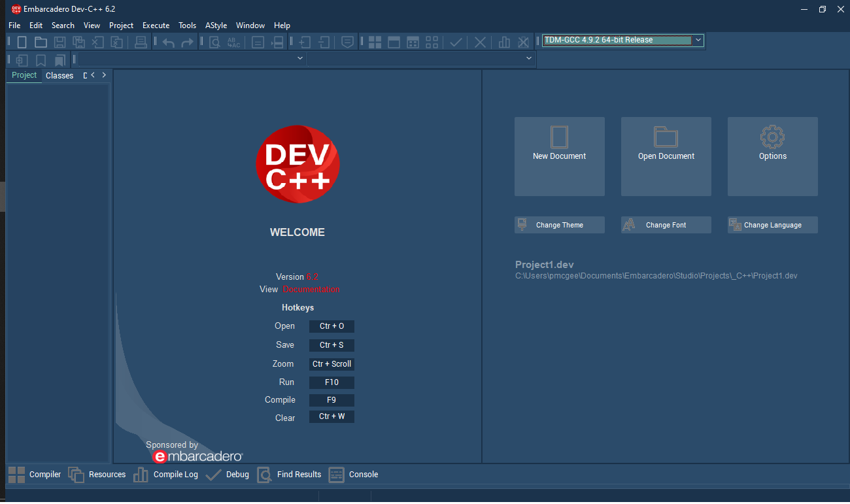
Task: Open the Debug bottom panel tab
Action: [x=227, y=475]
